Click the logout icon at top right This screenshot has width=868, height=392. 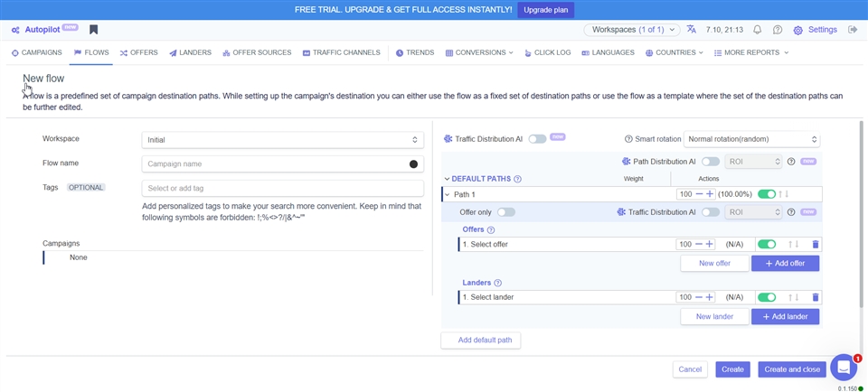click(x=853, y=30)
